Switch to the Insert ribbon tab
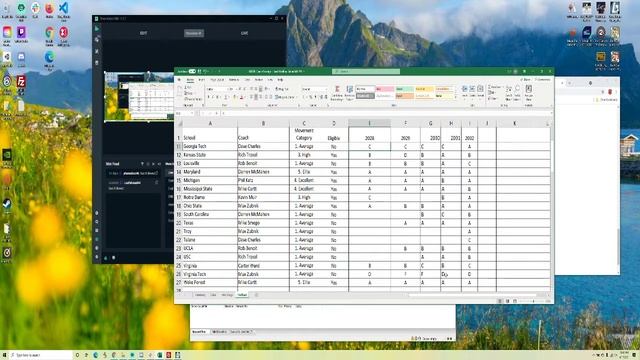This screenshot has height=360, width=640. pos(201,80)
